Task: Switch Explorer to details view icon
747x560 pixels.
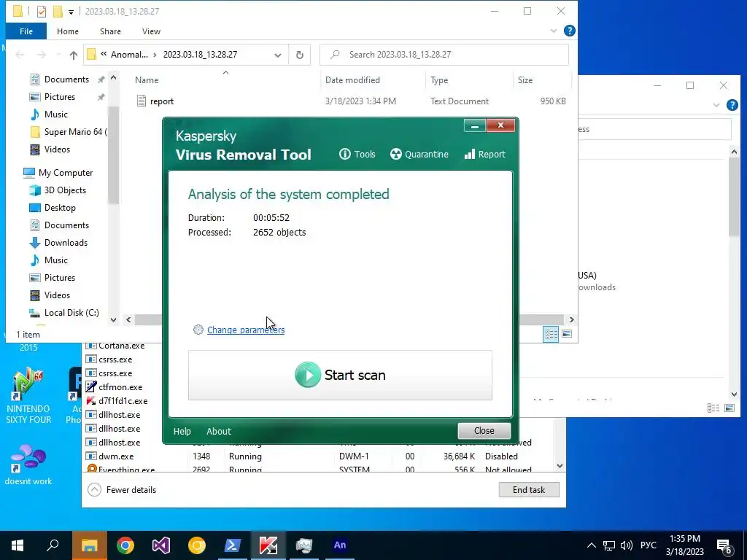Action: 551,334
